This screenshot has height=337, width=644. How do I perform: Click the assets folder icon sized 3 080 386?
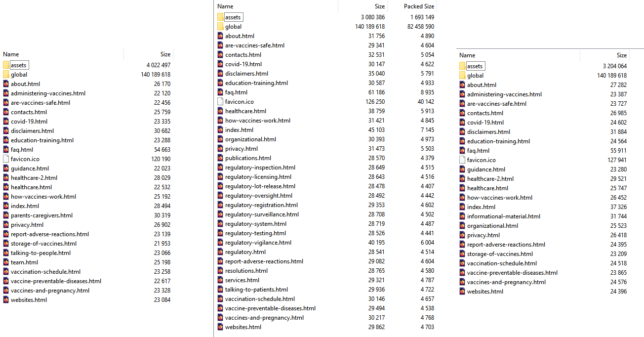[220, 17]
